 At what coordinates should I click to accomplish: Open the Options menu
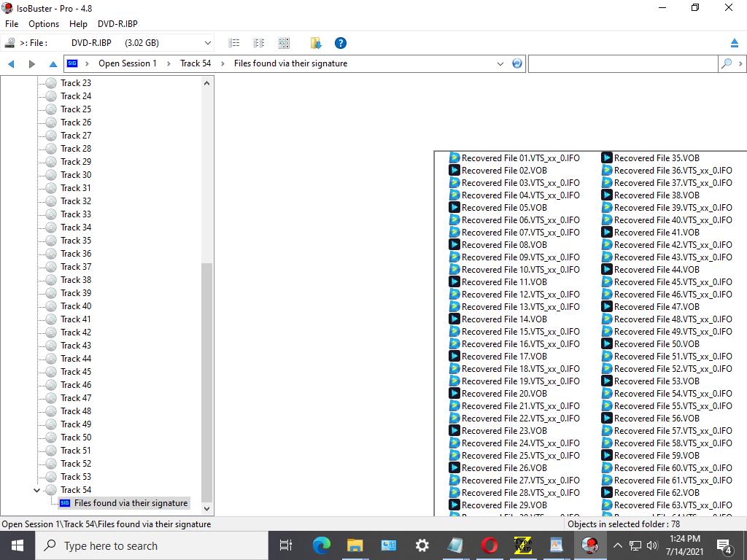pos(44,24)
